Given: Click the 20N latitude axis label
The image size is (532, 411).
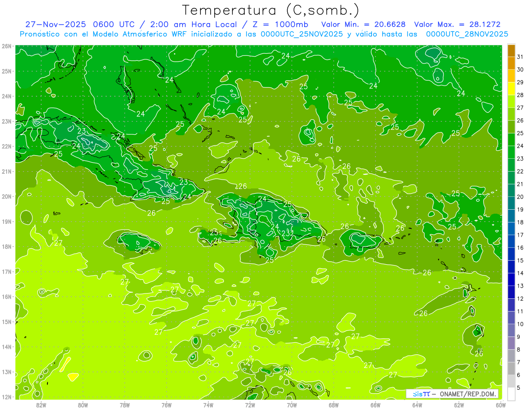Looking at the screenshot, I should [x=7, y=196].
